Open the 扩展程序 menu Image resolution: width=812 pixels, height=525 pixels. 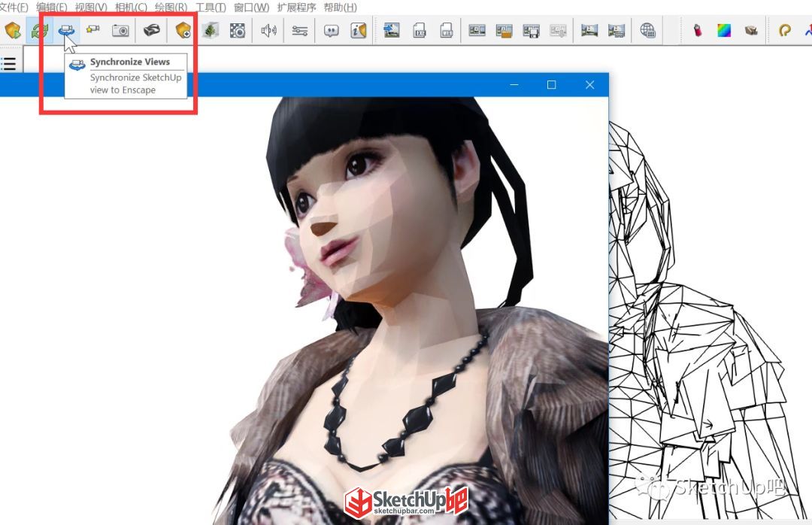[x=296, y=8]
